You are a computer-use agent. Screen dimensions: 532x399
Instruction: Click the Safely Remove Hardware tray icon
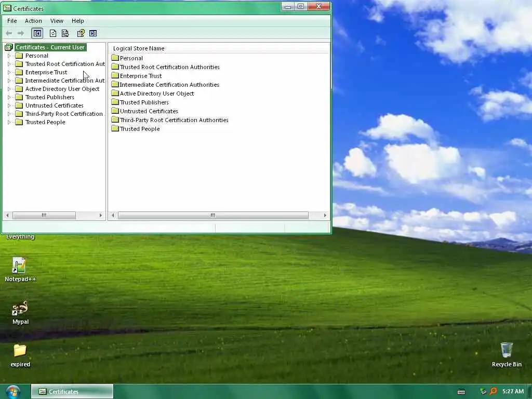coord(483,392)
